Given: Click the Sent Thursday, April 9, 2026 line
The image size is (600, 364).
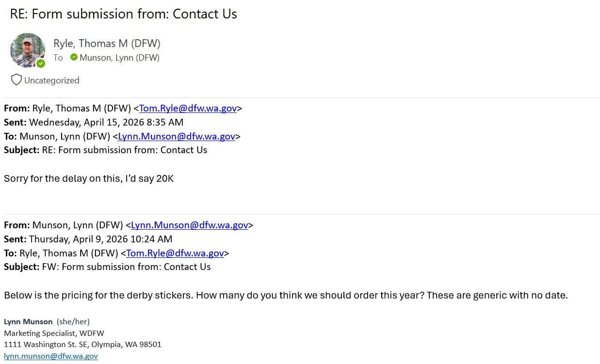Looking at the screenshot, I should (88, 239).
